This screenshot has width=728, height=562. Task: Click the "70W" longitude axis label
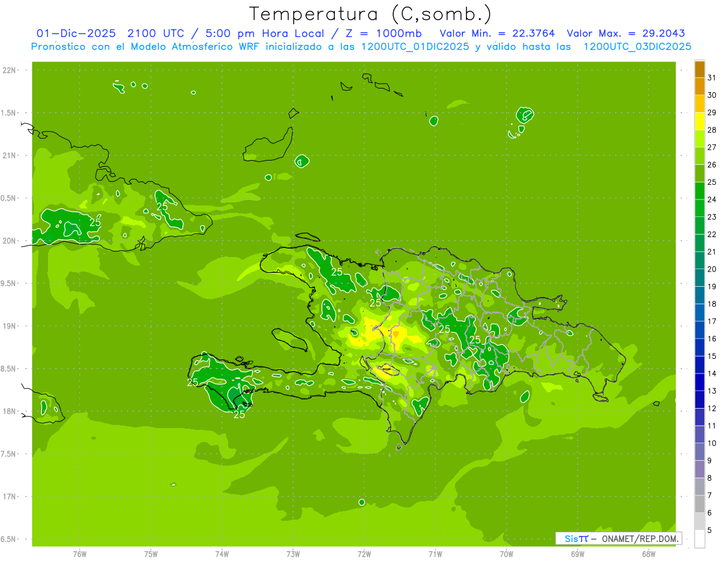(x=507, y=554)
